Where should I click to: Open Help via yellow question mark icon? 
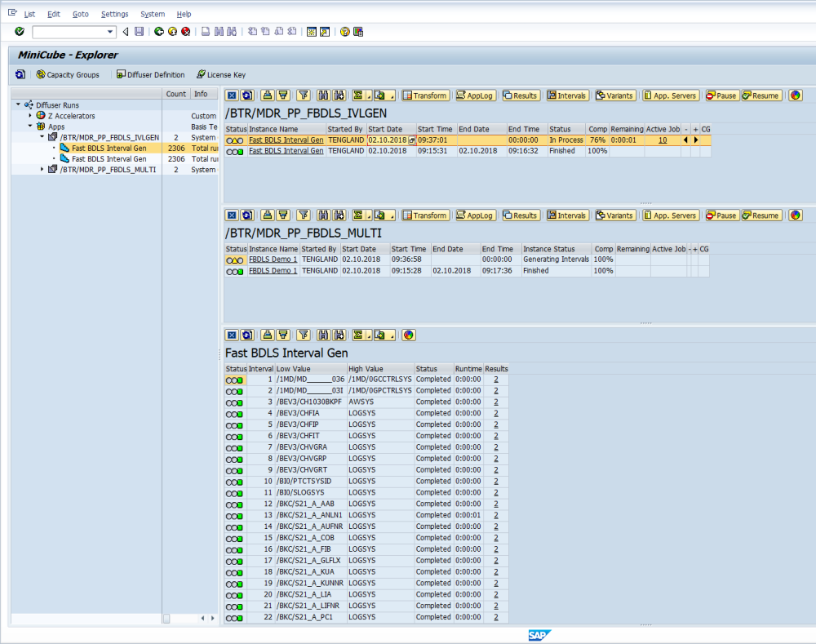click(345, 32)
